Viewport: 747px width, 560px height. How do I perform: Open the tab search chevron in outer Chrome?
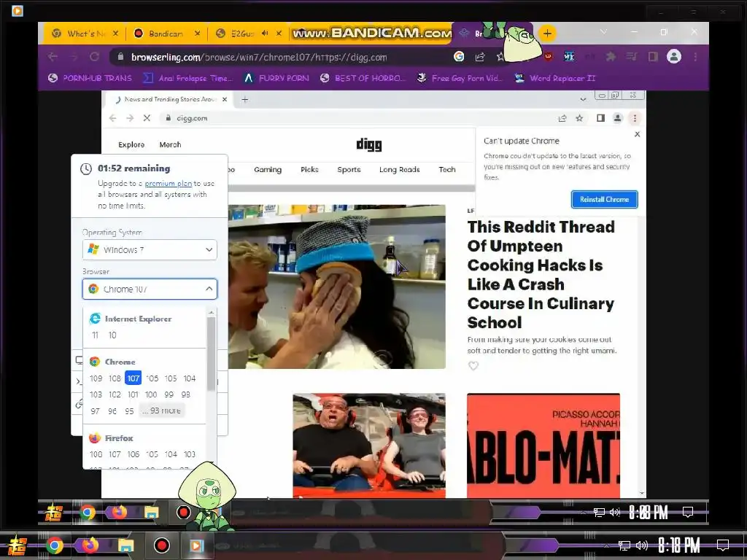[603, 32]
